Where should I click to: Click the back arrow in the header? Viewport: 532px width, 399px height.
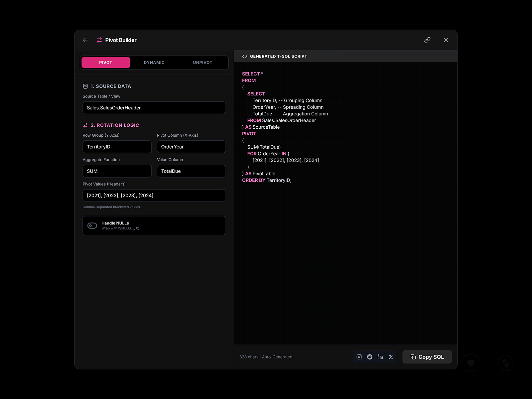(85, 40)
